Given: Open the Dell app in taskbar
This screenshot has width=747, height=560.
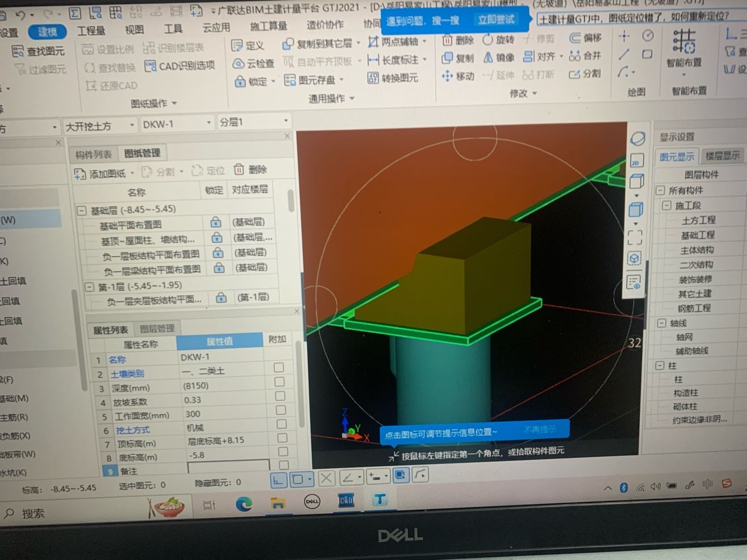Looking at the screenshot, I should pyautogui.click(x=312, y=501).
